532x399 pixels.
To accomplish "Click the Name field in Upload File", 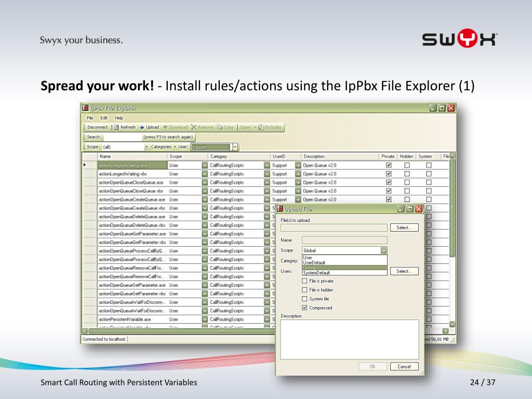I will [x=344, y=240].
